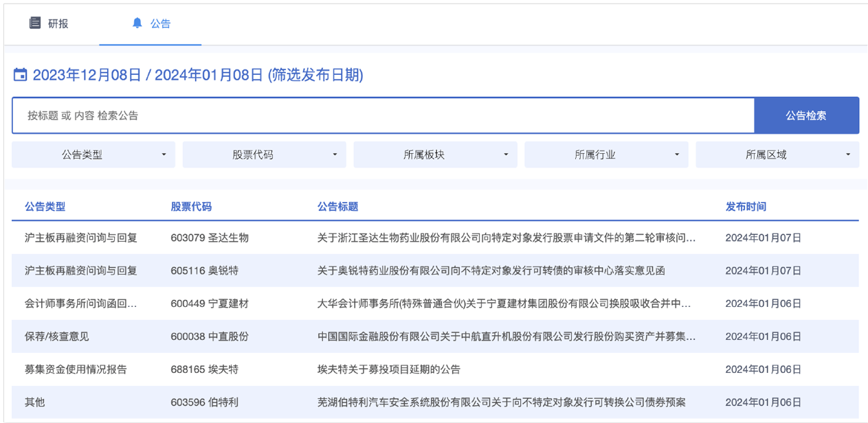Screen dimensions: 868x423
Task: Click 2024年01月07日 date in 圣达生物 row
Action: click(x=764, y=238)
